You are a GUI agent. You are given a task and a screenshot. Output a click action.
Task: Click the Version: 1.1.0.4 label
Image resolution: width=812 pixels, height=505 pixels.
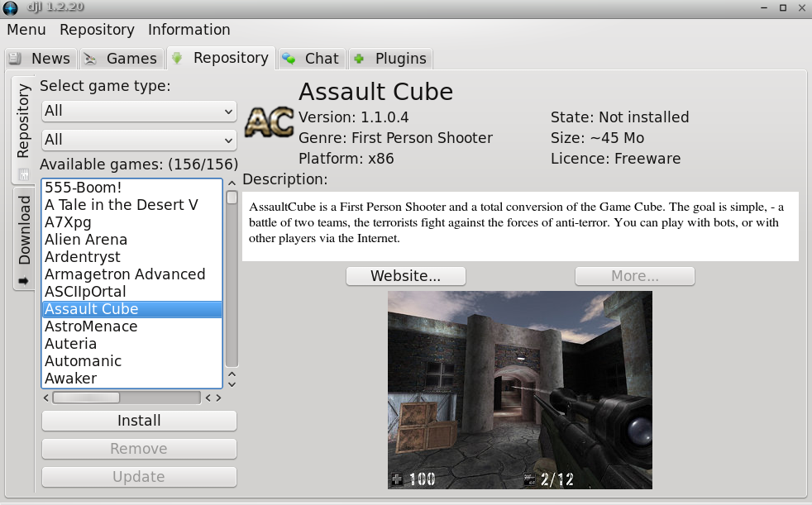[x=354, y=117]
